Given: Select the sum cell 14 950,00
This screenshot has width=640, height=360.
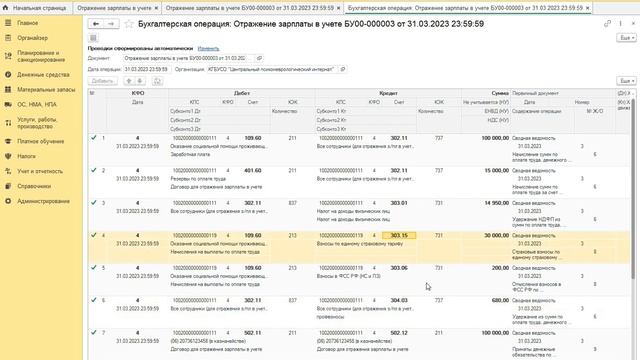Looking at the screenshot, I should click(496, 203).
